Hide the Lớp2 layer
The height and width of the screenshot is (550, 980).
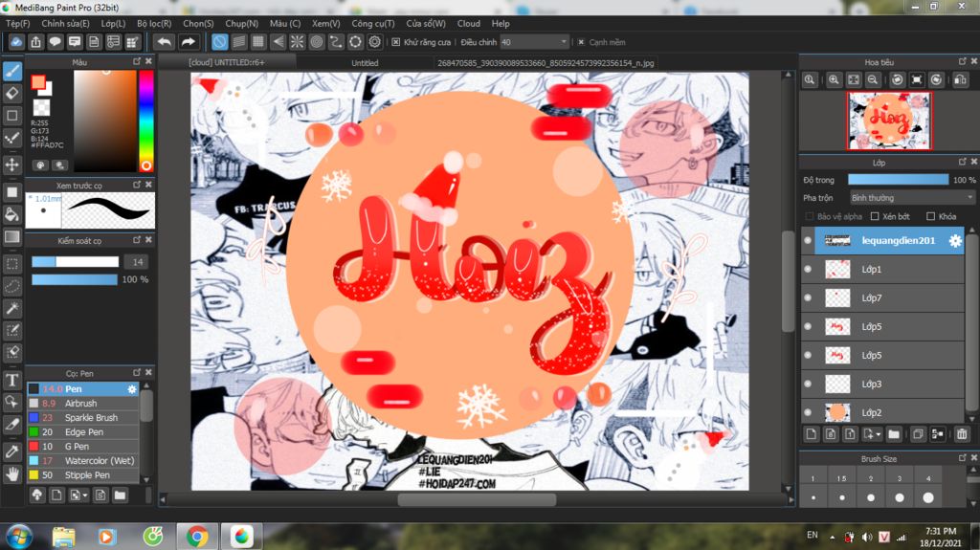[808, 412]
